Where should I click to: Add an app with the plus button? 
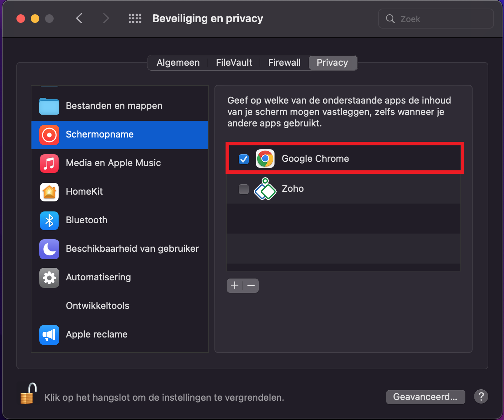[x=235, y=285]
